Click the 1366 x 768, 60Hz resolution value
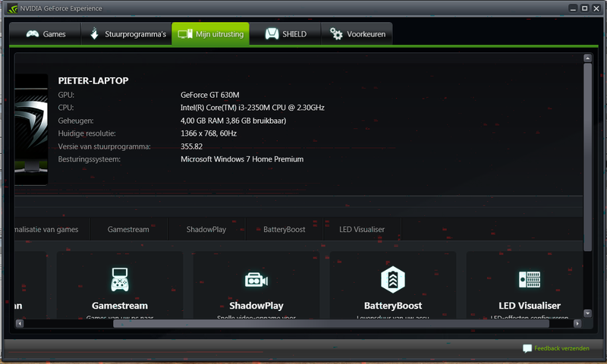This screenshot has height=364, width=607. [209, 133]
